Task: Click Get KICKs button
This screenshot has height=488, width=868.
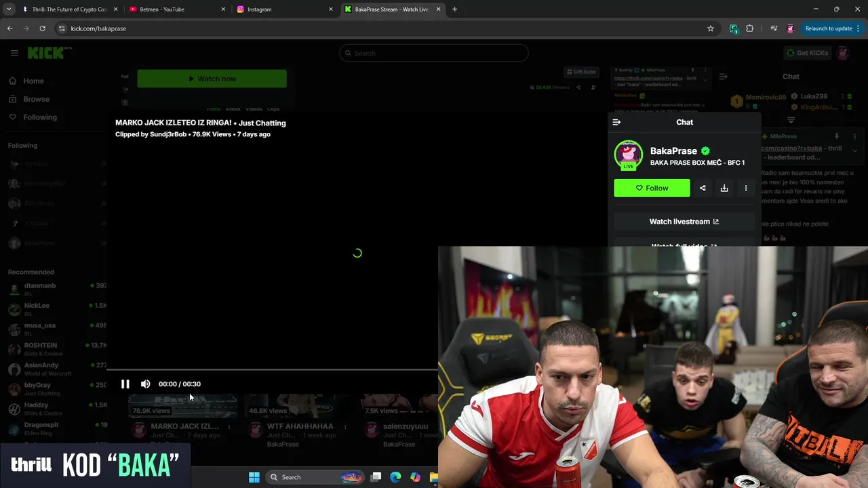Action: (x=807, y=53)
